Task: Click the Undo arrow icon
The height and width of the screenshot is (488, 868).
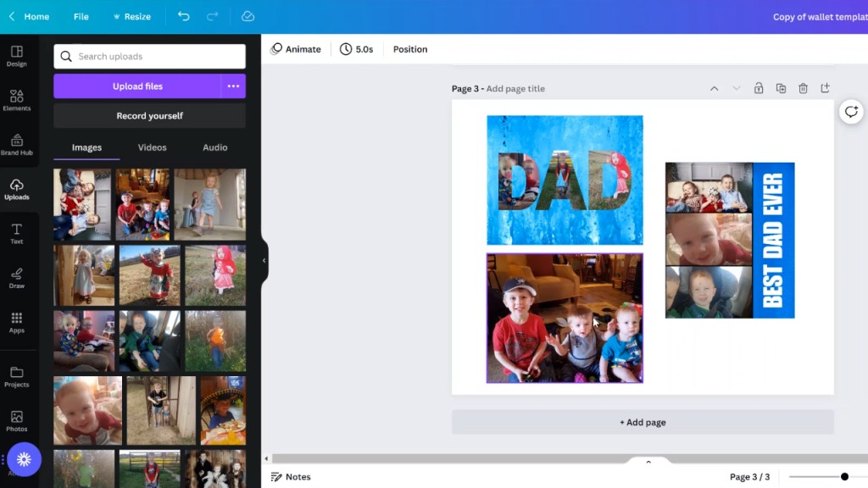Action: tap(184, 16)
